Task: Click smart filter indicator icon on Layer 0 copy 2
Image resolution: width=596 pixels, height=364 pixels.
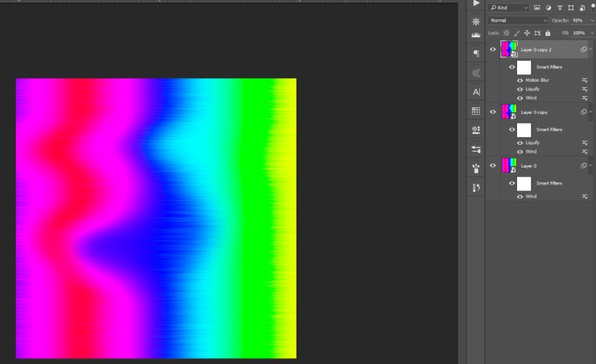Action: pos(583,49)
